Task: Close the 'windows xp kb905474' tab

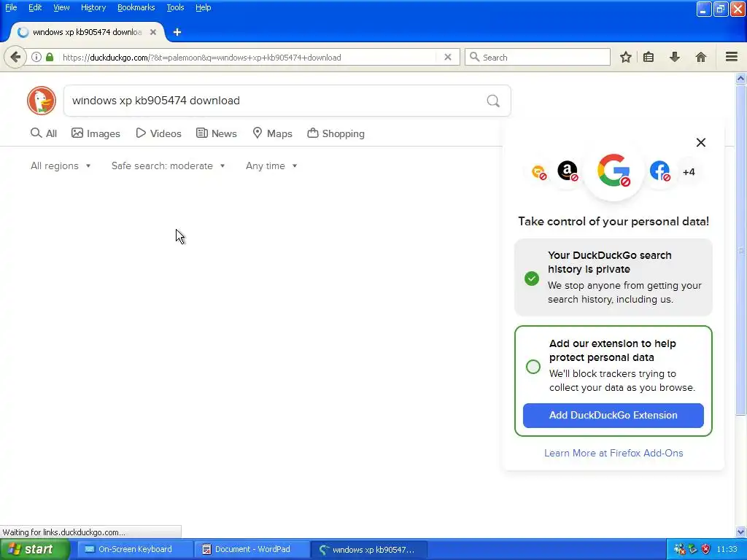Action: tap(153, 32)
